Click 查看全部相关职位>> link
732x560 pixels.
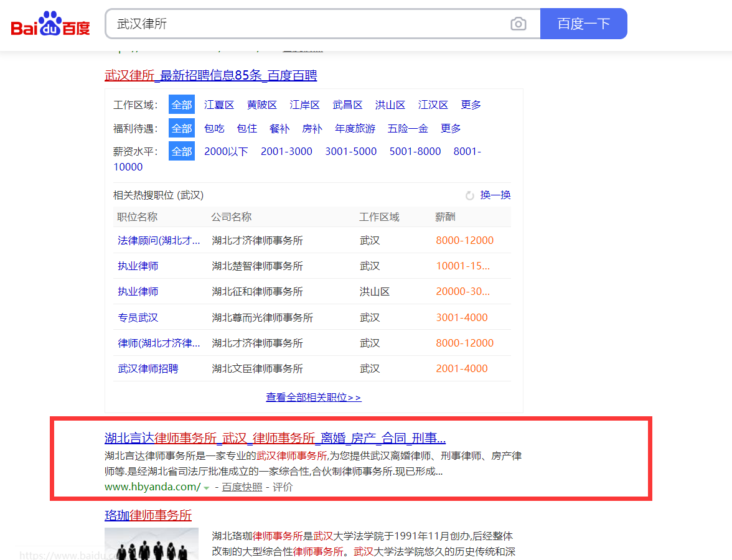pyautogui.click(x=313, y=397)
